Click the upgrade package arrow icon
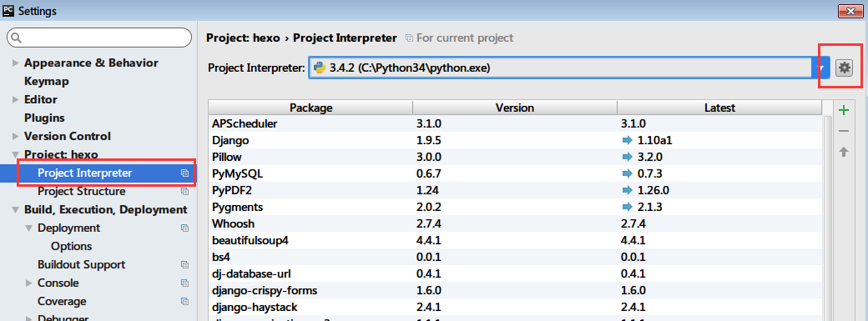This screenshot has width=868, height=321. (x=844, y=152)
